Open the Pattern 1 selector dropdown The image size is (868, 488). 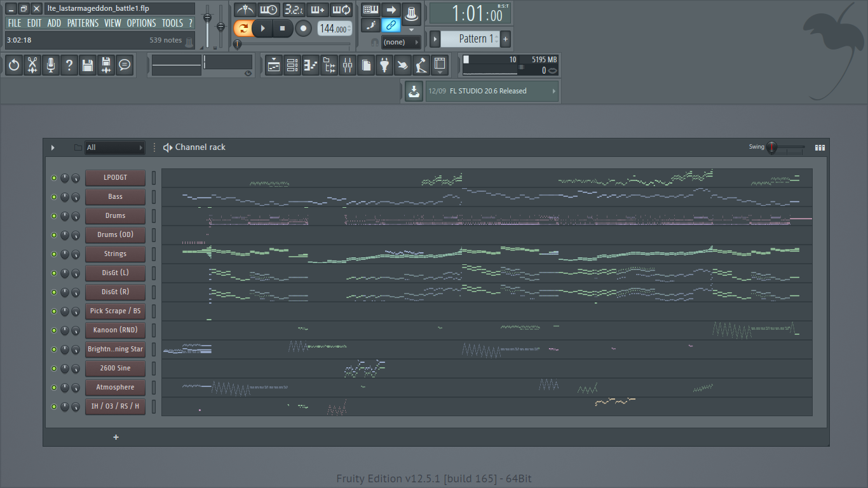(473, 39)
